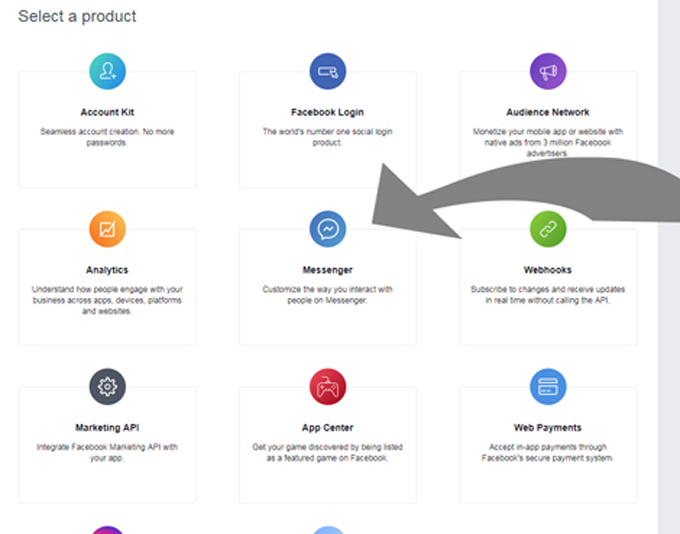Open the Analytics chart icon

coord(107,229)
